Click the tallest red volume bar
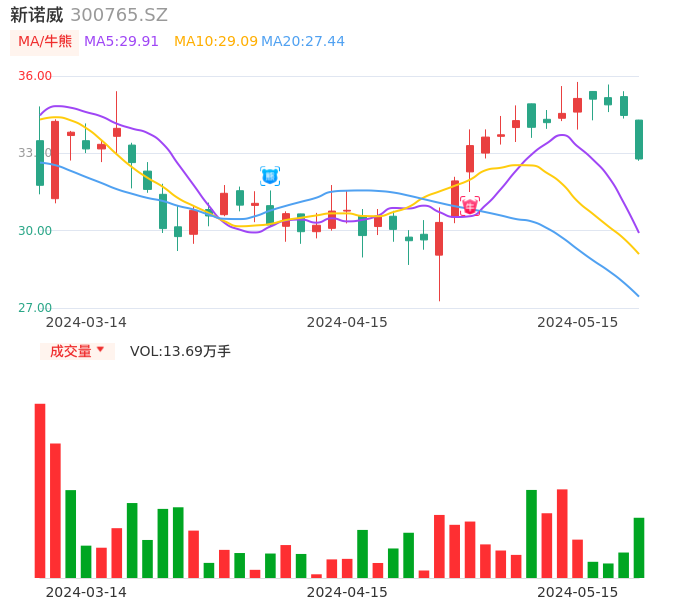The height and width of the screenshot is (606, 686). click(40, 490)
